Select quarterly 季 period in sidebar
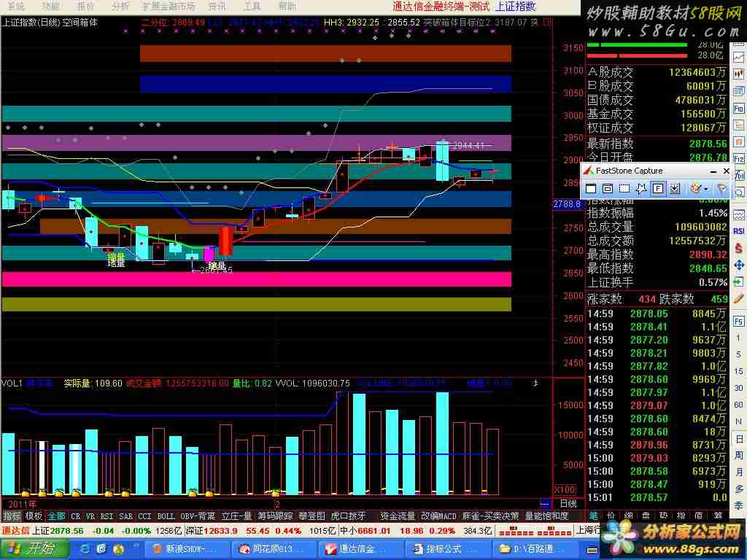Viewport: 747px width, 560px height. [739, 505]
